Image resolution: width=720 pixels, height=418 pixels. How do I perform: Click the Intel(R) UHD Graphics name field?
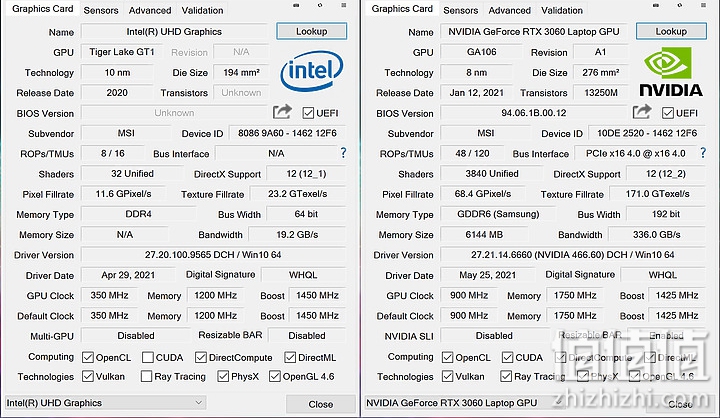tap(174, 32)
